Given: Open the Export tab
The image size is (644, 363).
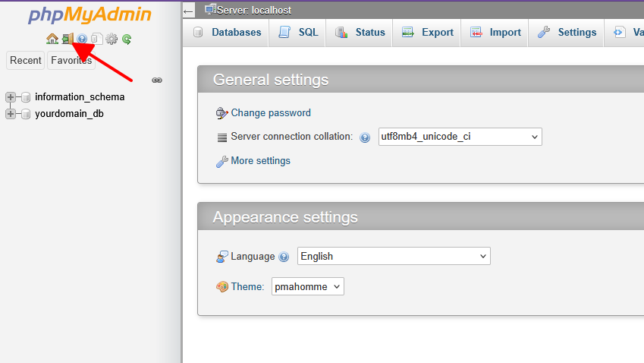Looking at the screenshot, I should point(428,33).
